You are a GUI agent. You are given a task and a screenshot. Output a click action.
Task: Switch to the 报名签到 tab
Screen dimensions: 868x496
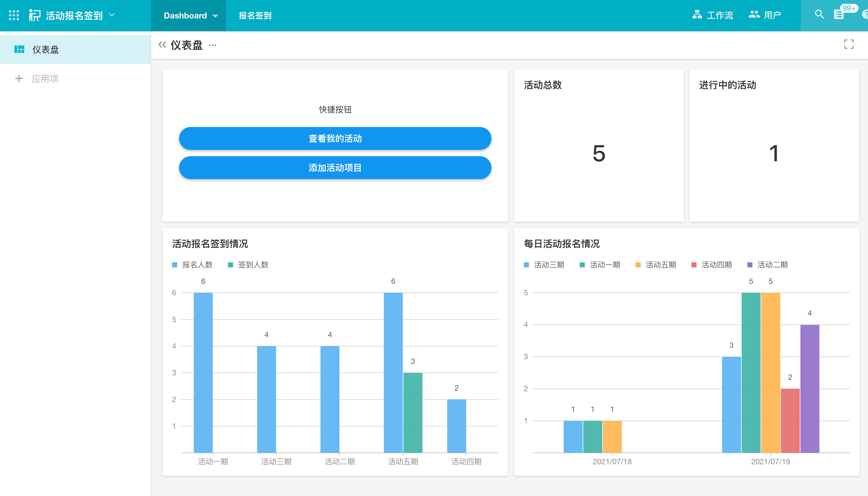[255, 16]
